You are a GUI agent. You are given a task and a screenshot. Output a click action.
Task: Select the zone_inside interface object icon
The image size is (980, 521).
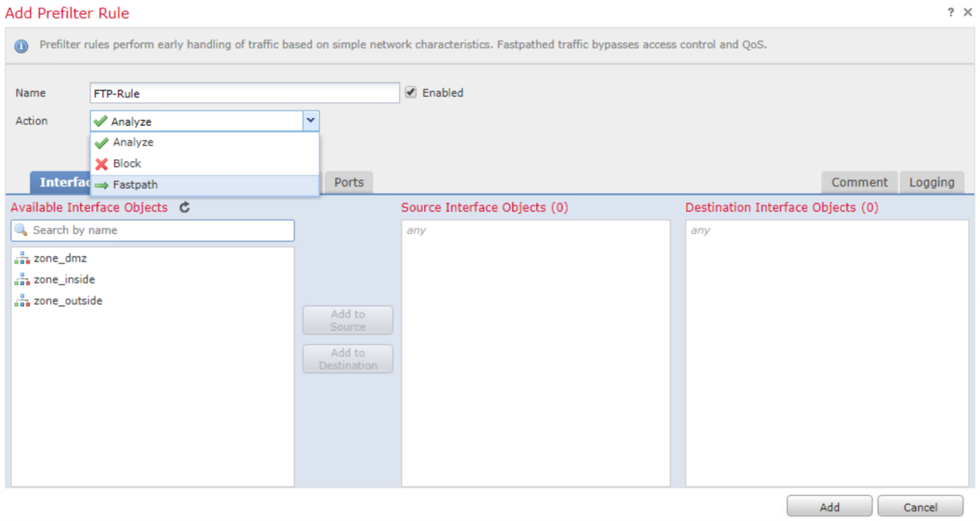(x=22, y=279)
